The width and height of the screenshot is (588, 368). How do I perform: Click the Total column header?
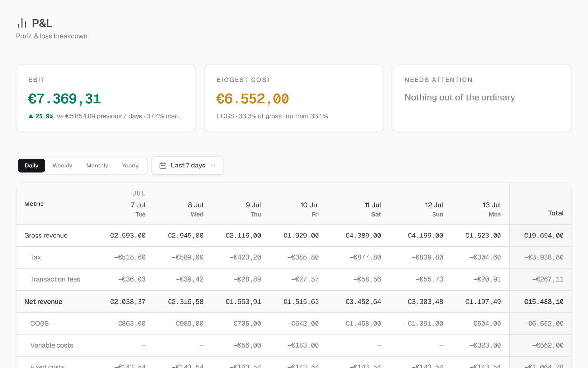point(556,213)
